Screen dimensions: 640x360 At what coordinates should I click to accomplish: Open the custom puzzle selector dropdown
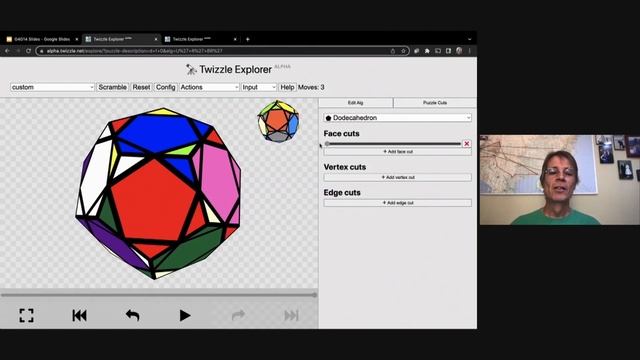52,87
